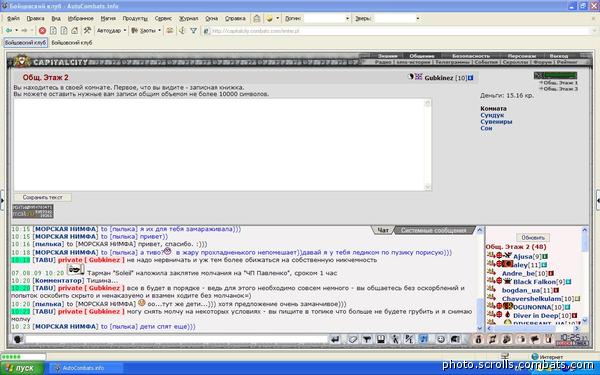Open the Сундук link
600x375 pixels.
(492, 115)
